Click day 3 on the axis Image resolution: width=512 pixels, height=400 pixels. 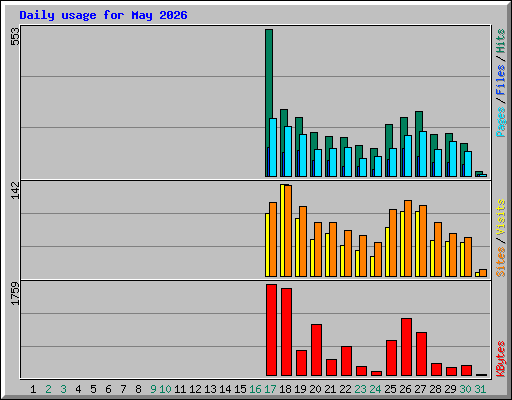coord(63,389)
